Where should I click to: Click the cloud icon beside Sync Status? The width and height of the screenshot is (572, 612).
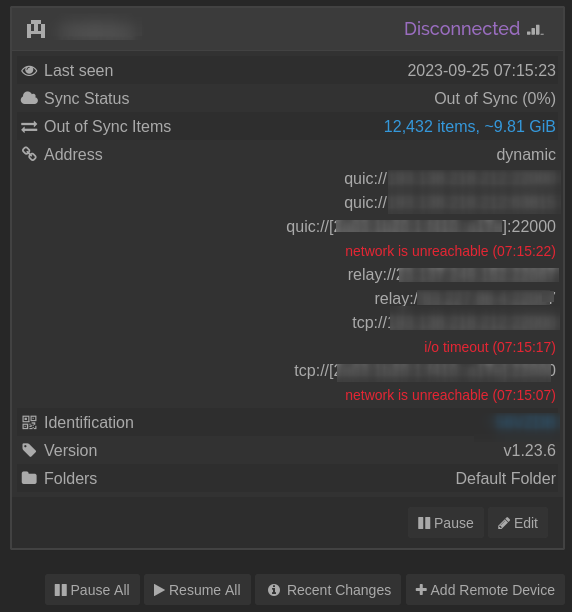pos(29,98)
